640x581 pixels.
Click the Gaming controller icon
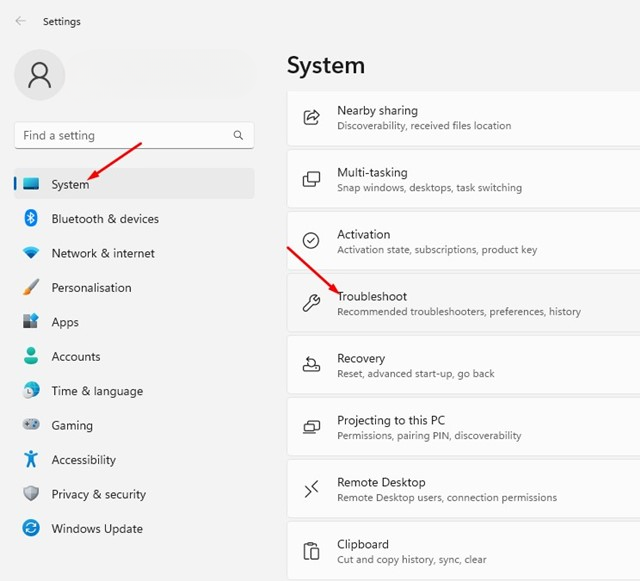click(31, 425)
